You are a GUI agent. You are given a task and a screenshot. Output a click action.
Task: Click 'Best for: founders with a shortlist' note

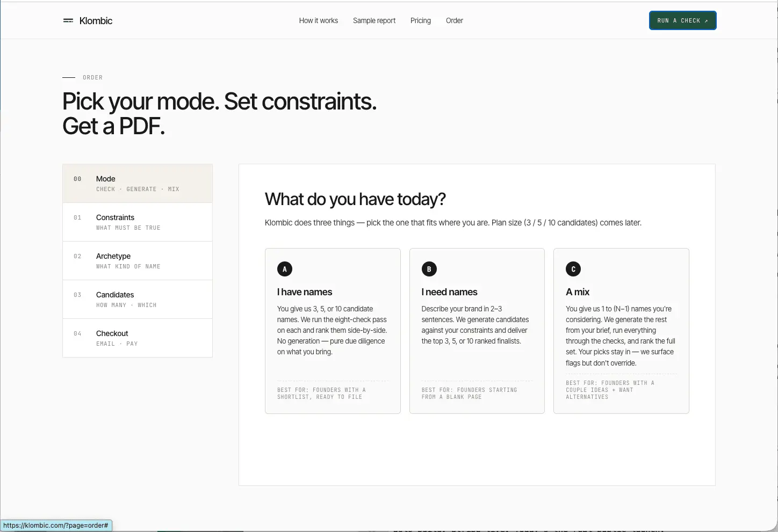(x=321, y=393)
